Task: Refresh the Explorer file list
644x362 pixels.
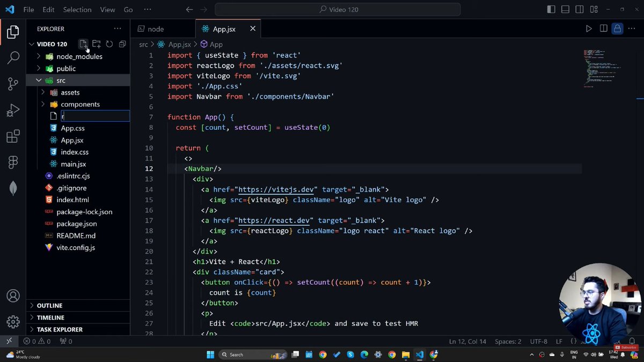Action: click(x=109, y=44)
